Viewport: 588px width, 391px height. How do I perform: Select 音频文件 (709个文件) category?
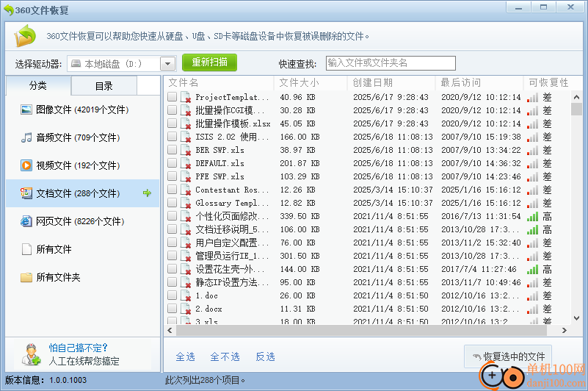82,137
